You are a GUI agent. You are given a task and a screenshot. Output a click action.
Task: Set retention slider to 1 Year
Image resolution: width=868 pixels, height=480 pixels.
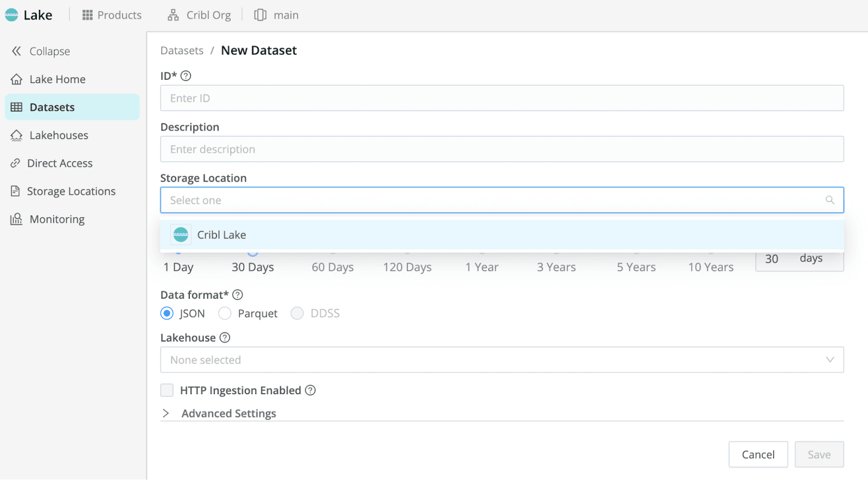point(482,267)
